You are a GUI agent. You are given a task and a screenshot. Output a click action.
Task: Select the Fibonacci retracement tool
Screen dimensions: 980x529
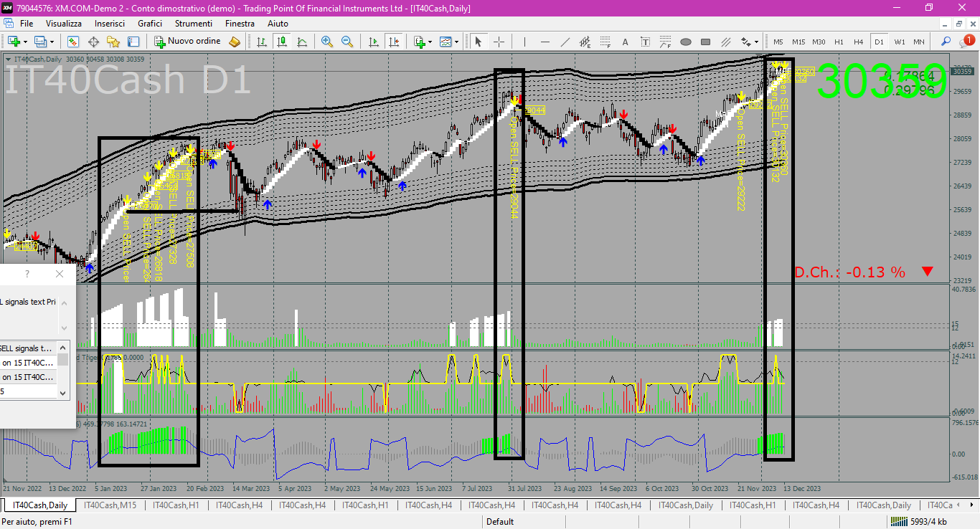coord(606,42)
